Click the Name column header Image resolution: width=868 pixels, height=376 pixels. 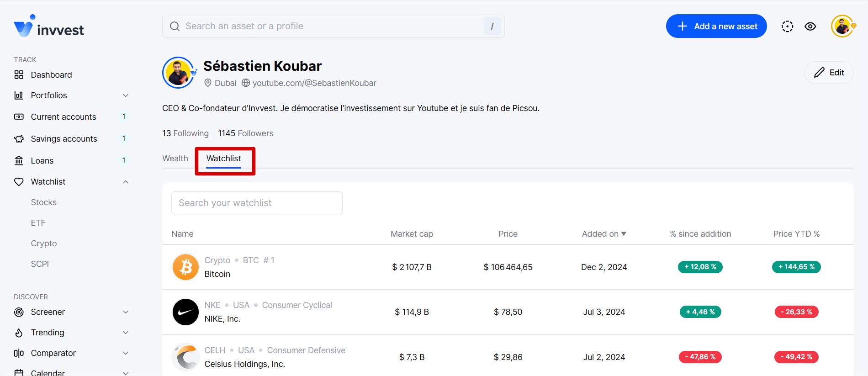click(182, 234)
